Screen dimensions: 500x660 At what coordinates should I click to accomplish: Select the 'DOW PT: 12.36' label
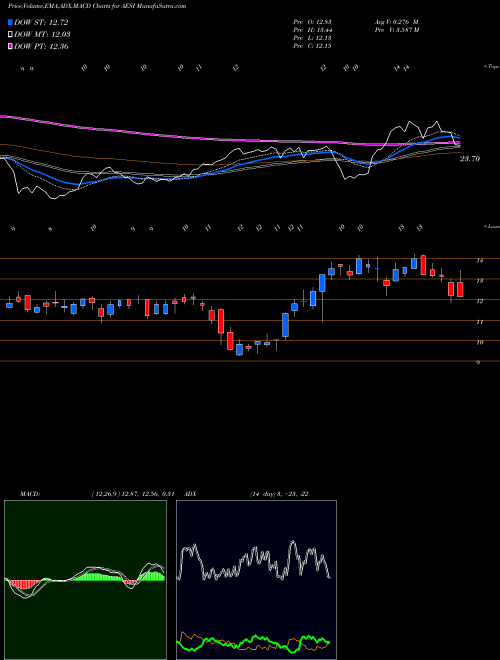pos(41,46)
